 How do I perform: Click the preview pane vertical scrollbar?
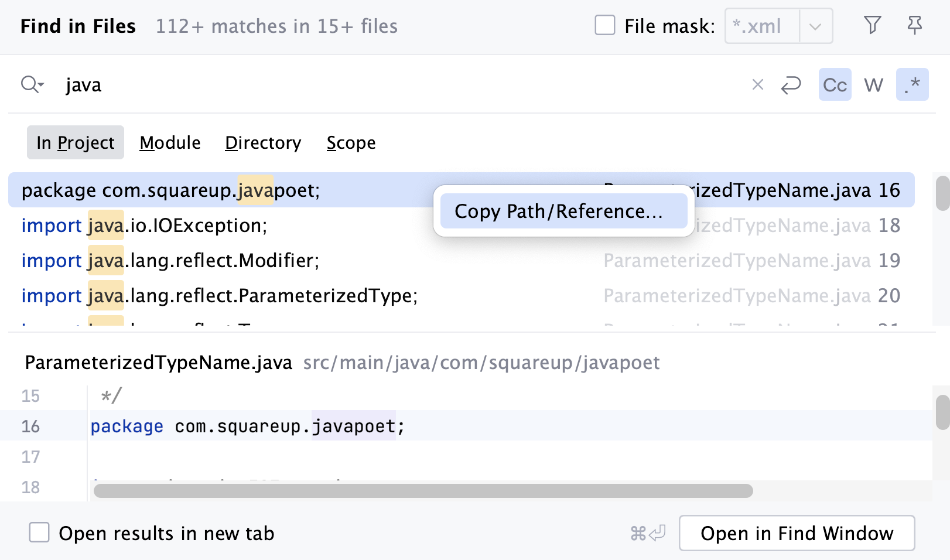(x=942, y=412)
